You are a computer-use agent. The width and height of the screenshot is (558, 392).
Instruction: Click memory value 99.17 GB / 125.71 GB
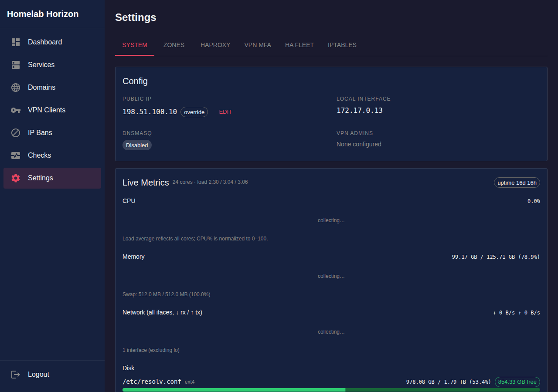(496, 257)
